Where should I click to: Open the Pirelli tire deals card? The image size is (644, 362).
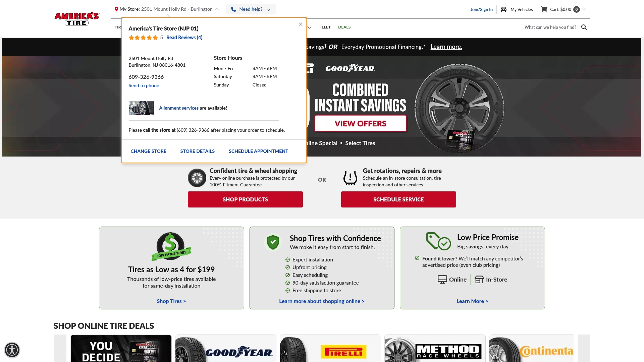tap(330, 349)
